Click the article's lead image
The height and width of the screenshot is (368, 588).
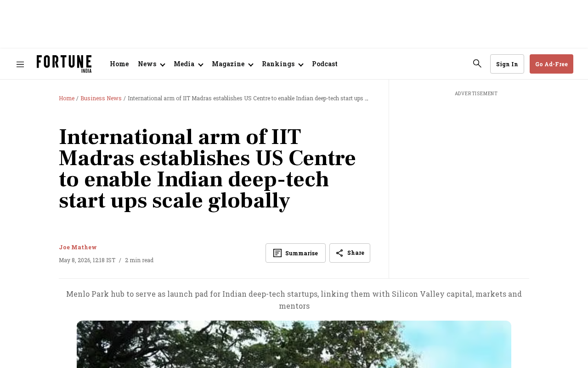click(x=294, y=344)
